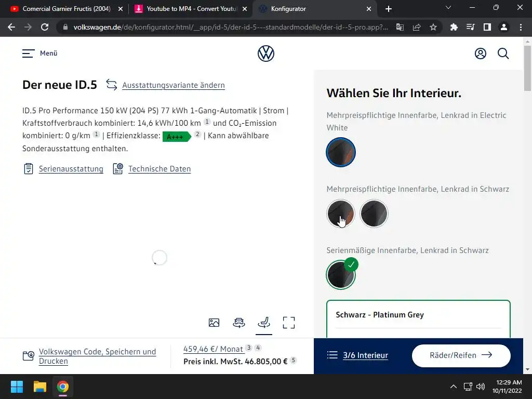Open the configuration step list icon
Screen dimensions: 532x399
(332, 355)
